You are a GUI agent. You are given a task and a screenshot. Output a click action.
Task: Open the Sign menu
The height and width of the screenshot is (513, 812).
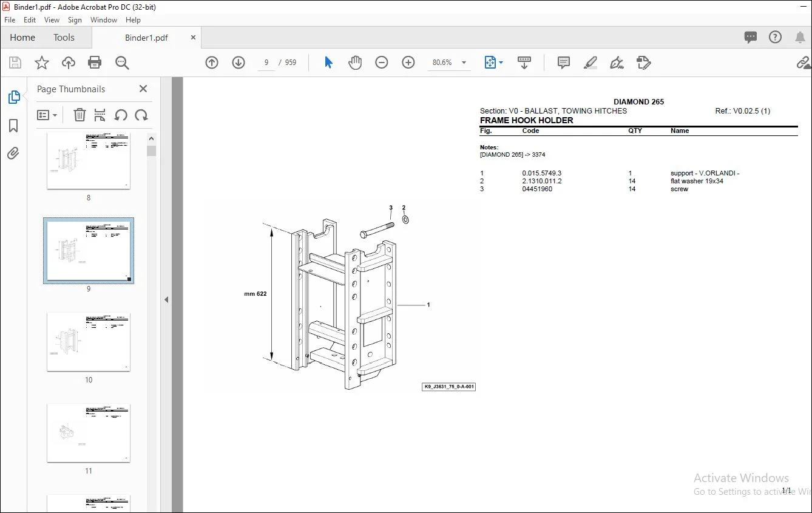(x=75, y=20)
